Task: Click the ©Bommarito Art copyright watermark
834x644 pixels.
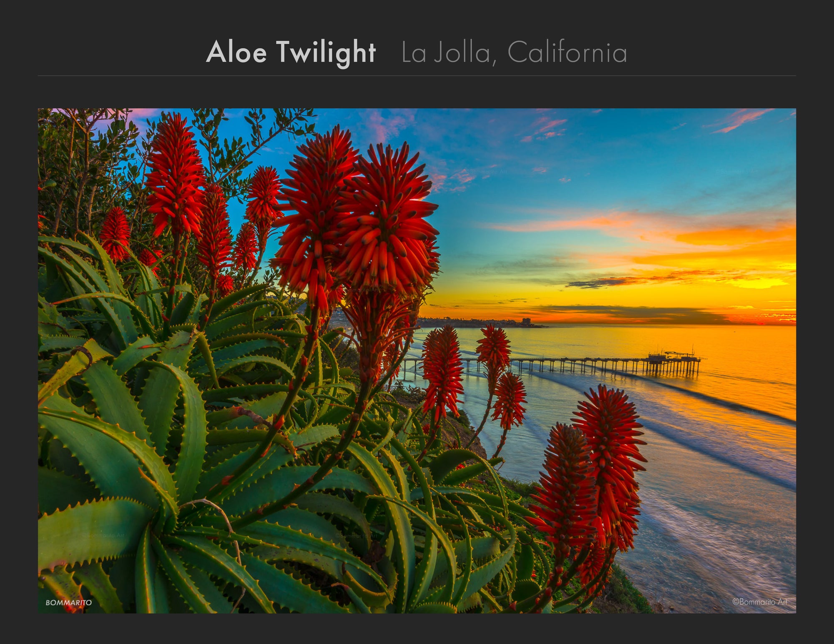Action: (x=760, y=601)
